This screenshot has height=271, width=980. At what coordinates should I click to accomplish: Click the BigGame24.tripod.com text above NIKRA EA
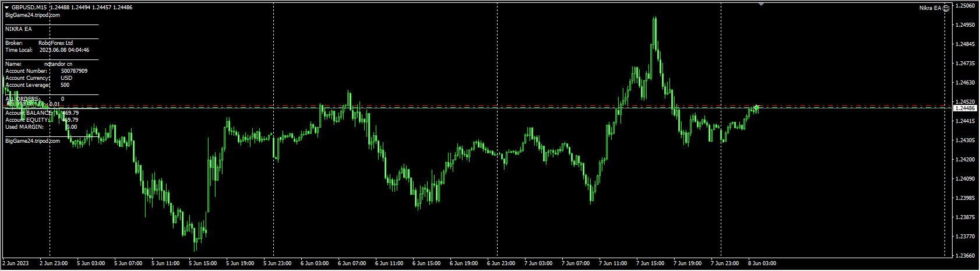tap(33, 15)
